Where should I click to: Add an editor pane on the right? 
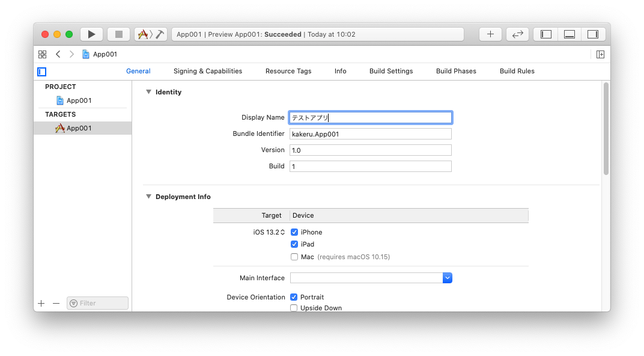(601, 54)
